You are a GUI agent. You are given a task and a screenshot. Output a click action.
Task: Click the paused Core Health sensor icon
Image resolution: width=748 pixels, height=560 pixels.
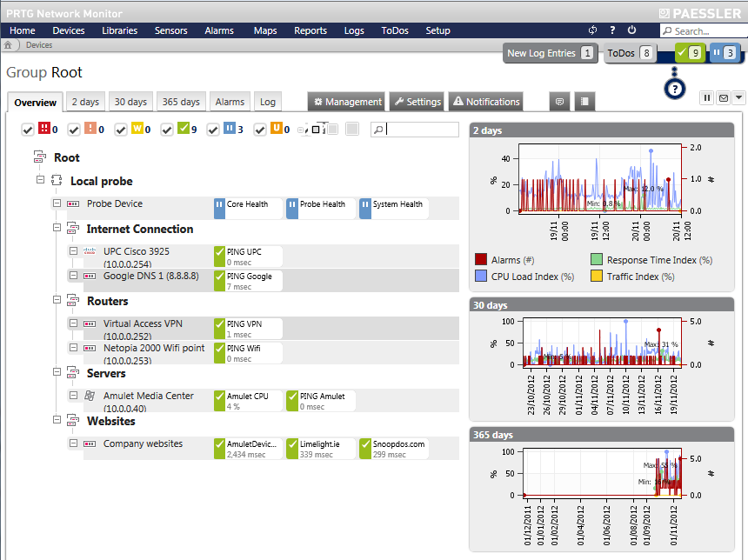coord(219,209)
